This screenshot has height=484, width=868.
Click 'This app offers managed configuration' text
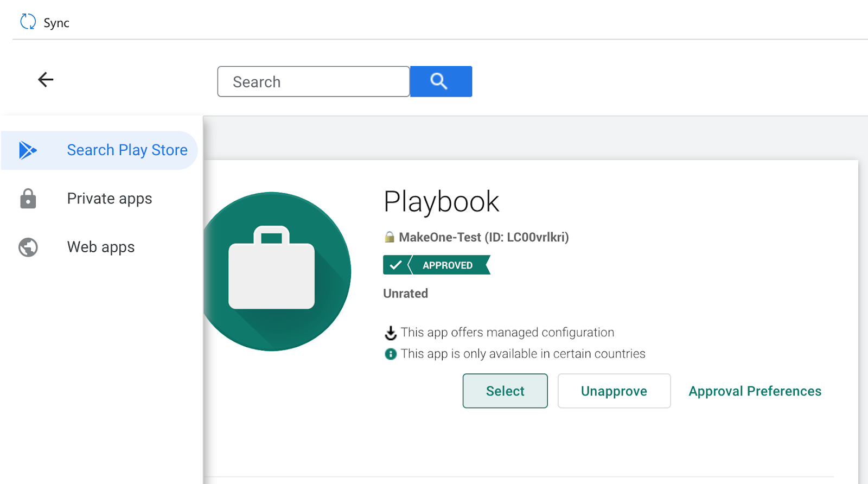[x=507, y=333]
